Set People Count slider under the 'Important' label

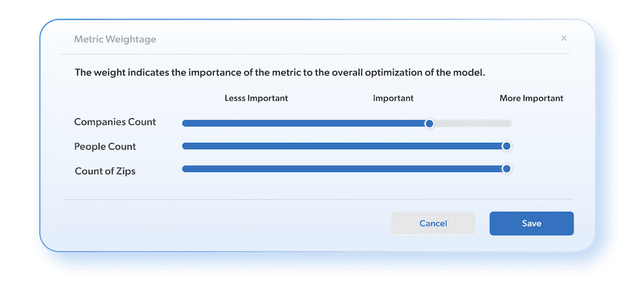pos(393,146)
